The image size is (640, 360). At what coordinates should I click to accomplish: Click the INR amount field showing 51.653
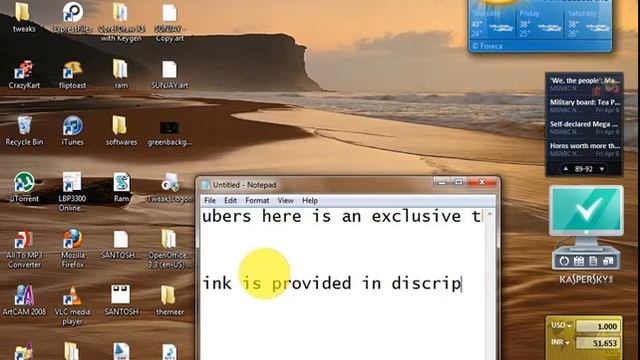[x=598, y=343]
